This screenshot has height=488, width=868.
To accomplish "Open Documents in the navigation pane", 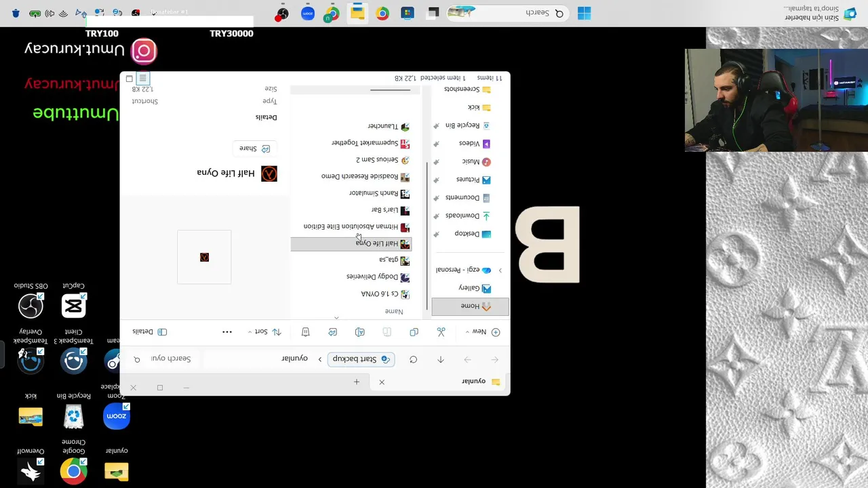I will click(468, 198).
